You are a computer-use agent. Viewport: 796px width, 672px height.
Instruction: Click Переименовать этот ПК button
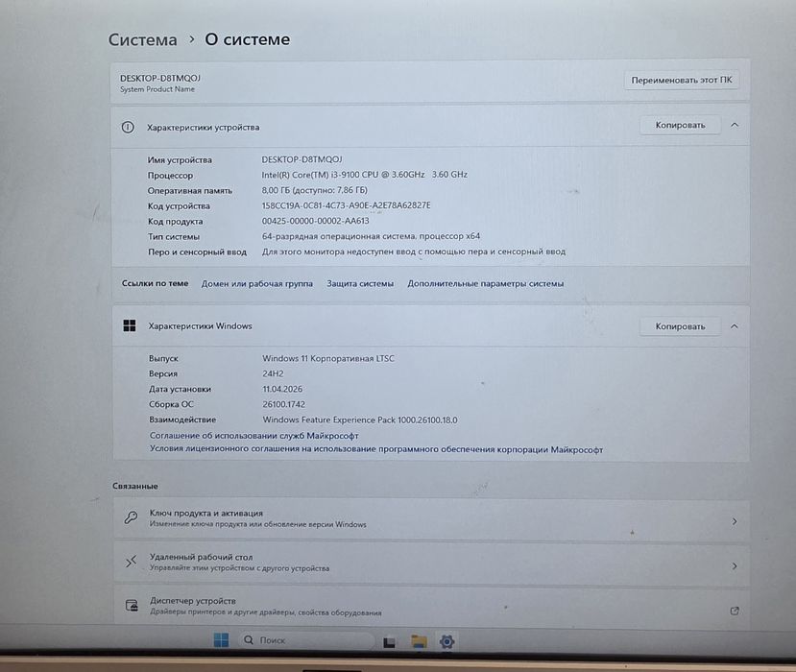click(x=682, y=80)
